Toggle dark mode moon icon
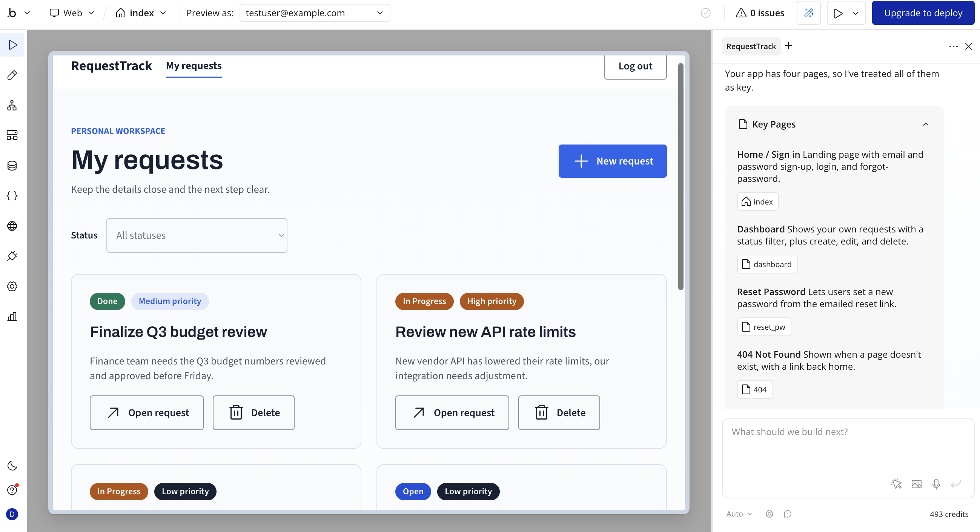The image size is (980, 532). (x=12, y=466)
